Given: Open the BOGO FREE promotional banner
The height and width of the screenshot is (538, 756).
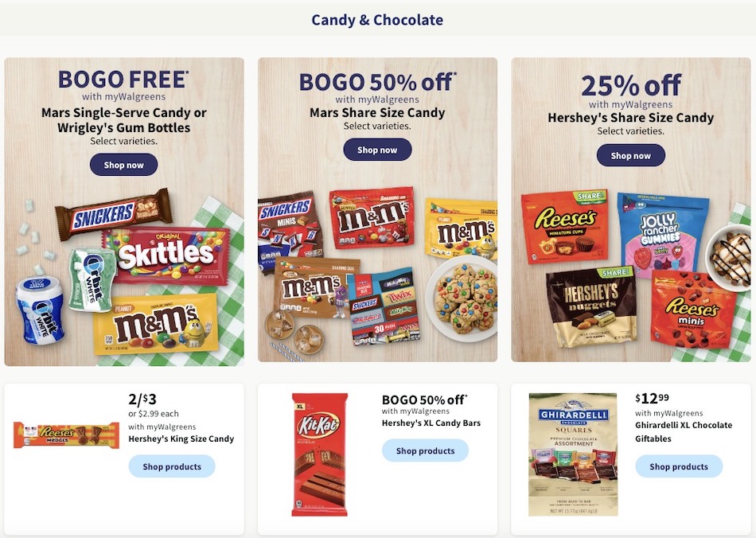Looking at the screenshot, I should click(124, 211).
